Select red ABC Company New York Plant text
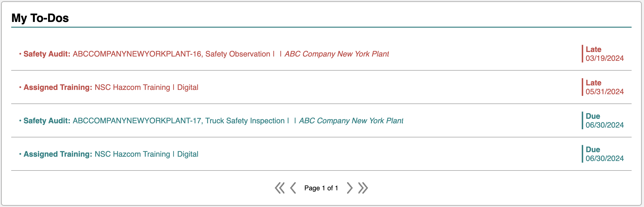The image size is (644, 207). [x=337, y=54]
